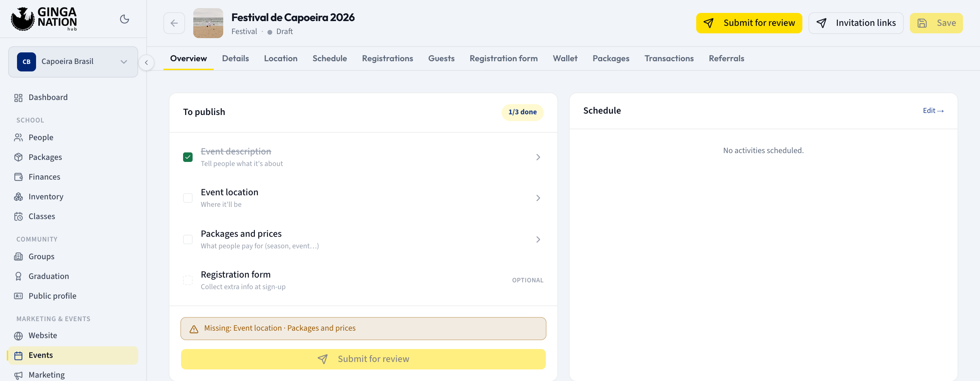Click the Marketing megaphone icon
This screenshot has height=381, width=980.
[18, 375]
